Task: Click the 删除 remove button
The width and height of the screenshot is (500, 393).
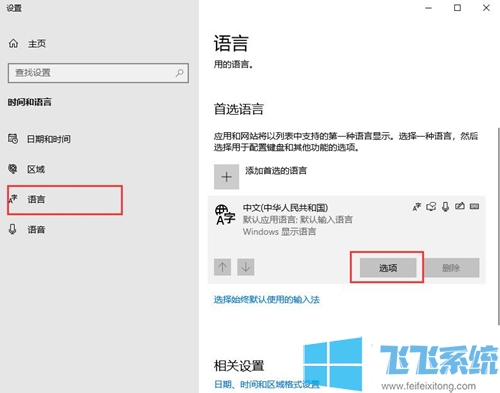Action: click(x=451, y=268)
